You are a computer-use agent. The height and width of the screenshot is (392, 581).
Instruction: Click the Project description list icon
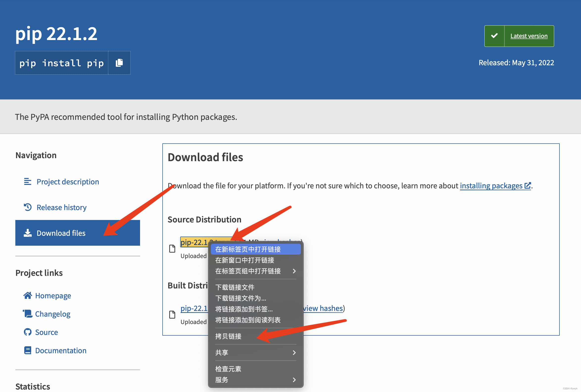coord(27,181)
